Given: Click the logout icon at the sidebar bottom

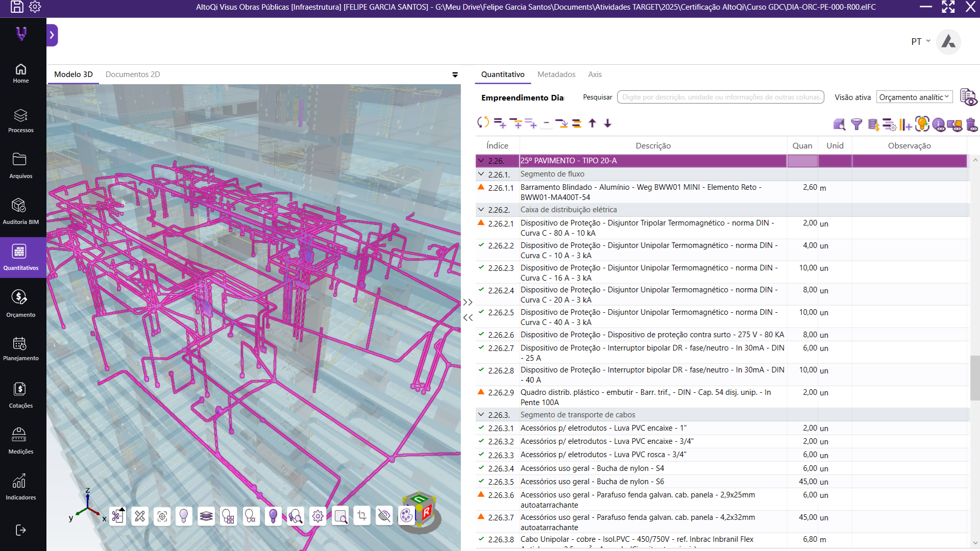Looking at the screenshot, I should tap(21, 530).
